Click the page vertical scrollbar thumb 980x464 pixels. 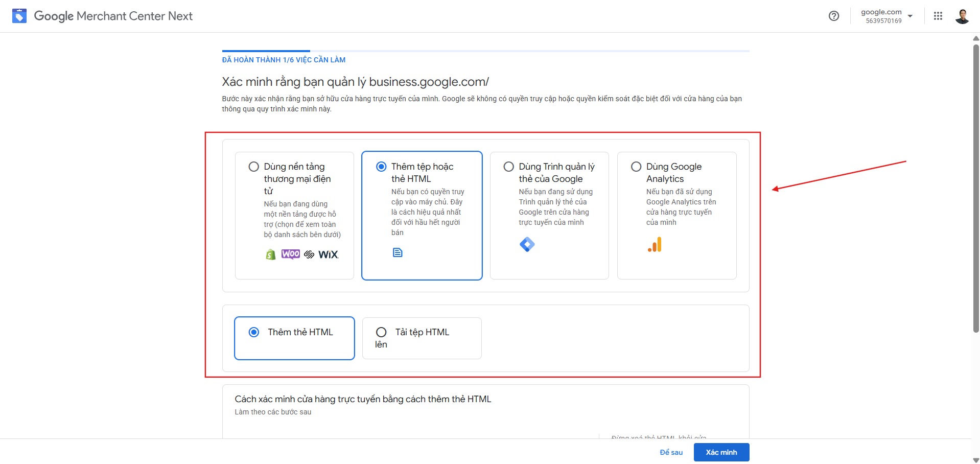976,188
